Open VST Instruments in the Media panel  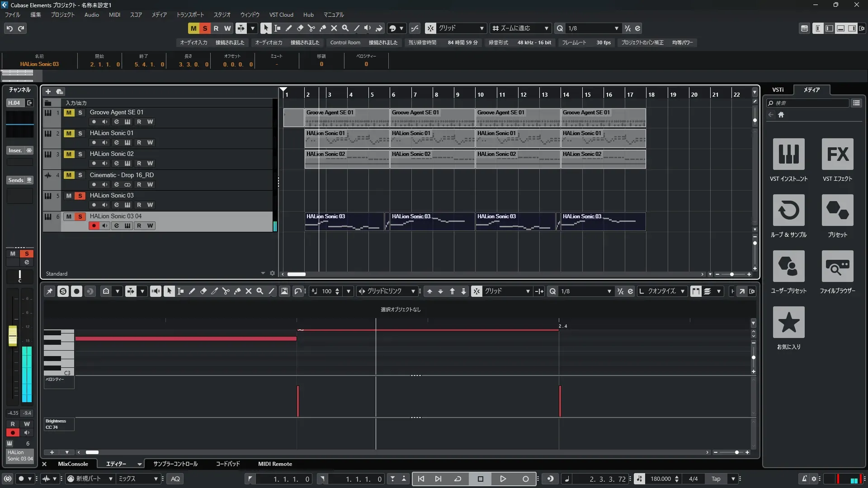788,155
